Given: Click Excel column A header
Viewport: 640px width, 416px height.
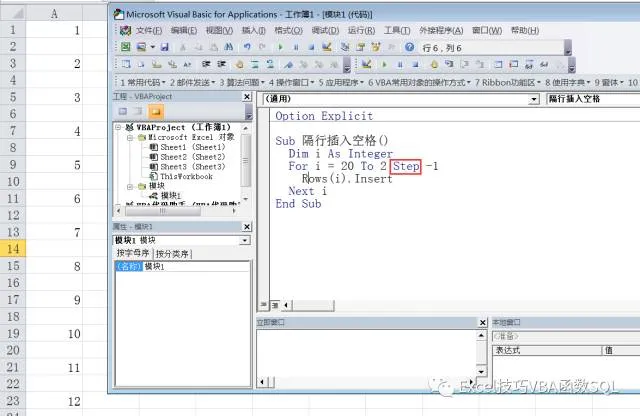Looking at the screenshot, I should pyautogui.click(x=54, y=13).
